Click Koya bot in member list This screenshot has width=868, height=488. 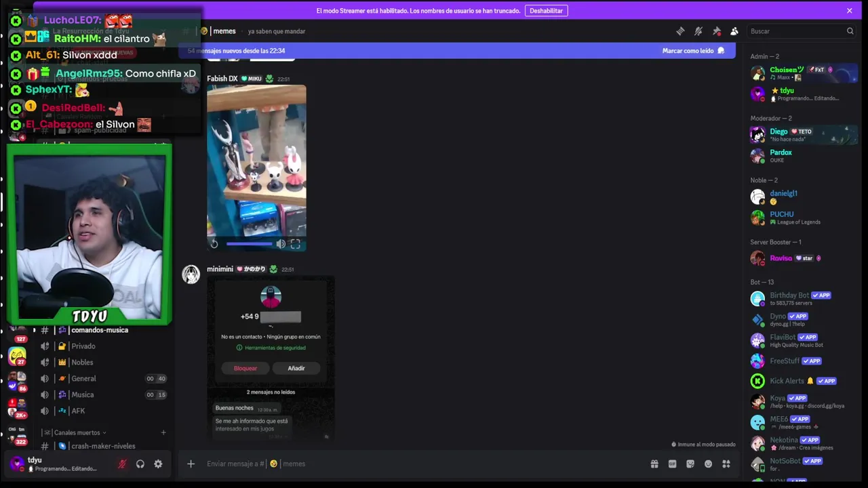(x=804, y=401)
